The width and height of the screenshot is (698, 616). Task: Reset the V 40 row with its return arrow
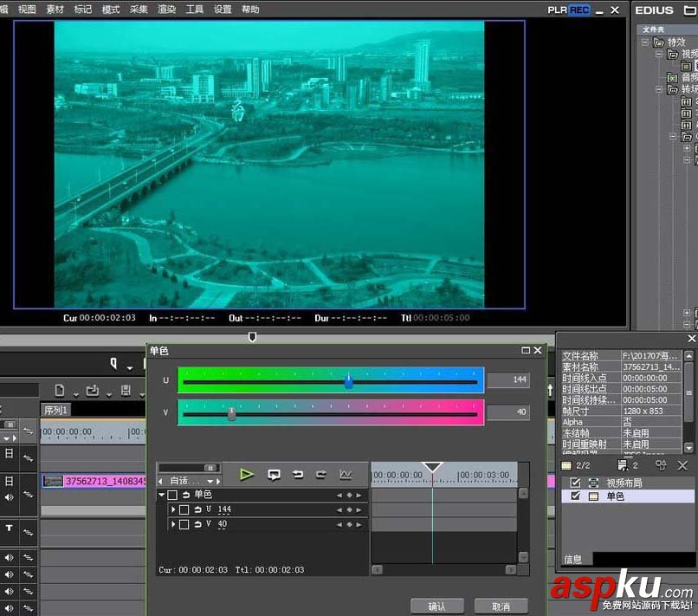197,525
